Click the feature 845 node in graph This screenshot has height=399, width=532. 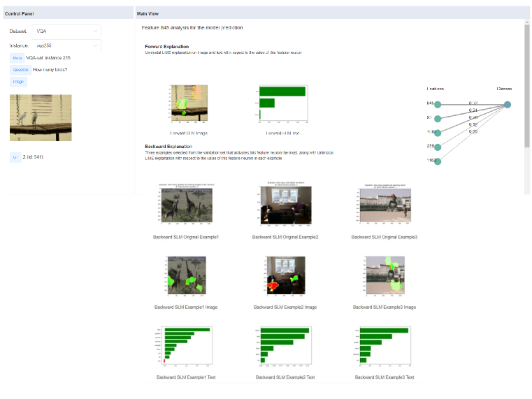438,104
